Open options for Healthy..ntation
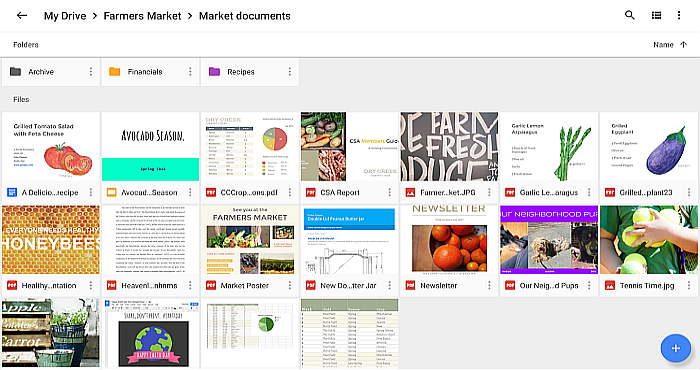The image size is (700, 370). [x=91, y=285]
